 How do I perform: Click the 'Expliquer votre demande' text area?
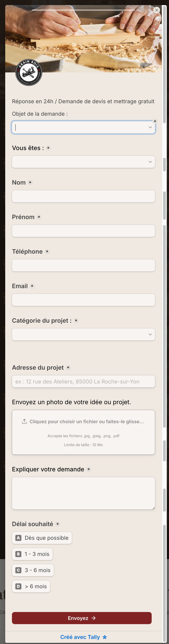point(83,493)
